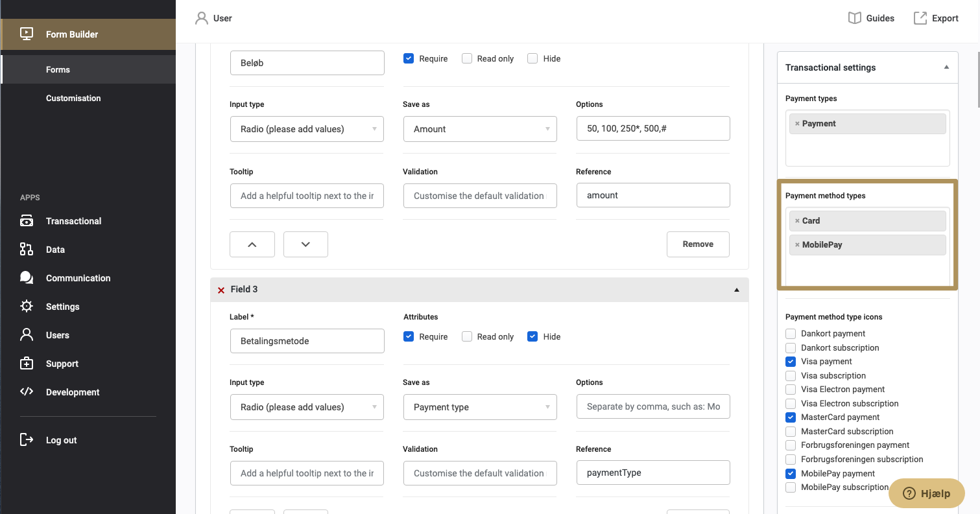This screenshot has width=980, height=514.
Task: Toggle Require checkbox for Beløb field
Action: [409, 58]
